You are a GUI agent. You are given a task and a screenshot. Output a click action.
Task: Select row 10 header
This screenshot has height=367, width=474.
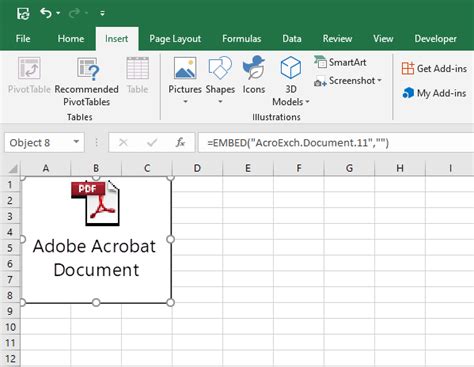(10, 327)
